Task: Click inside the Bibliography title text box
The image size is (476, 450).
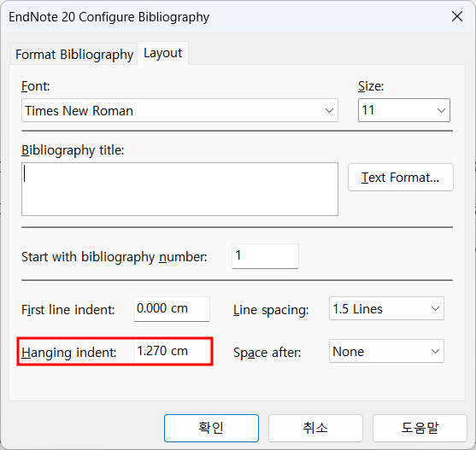Action: click(x=179, y=190)
